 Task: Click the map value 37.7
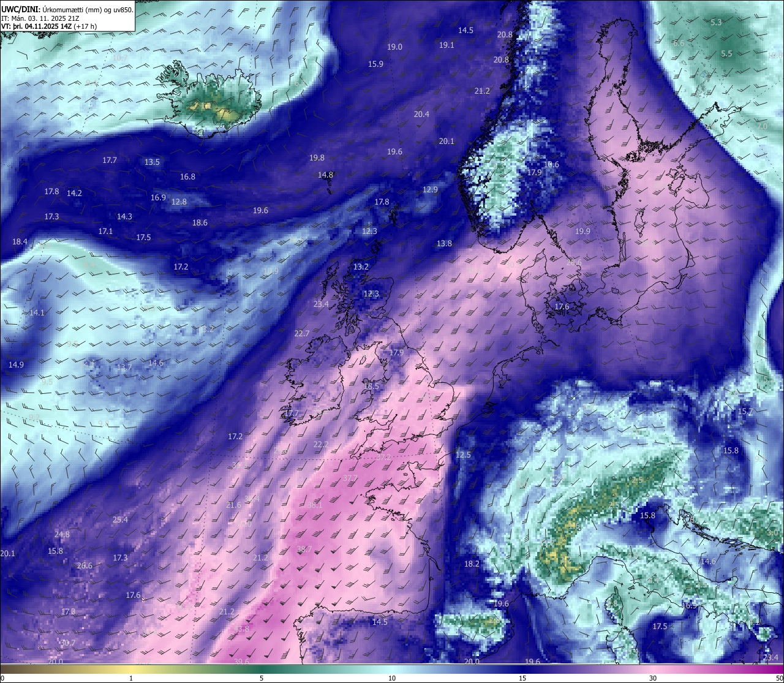350,478
